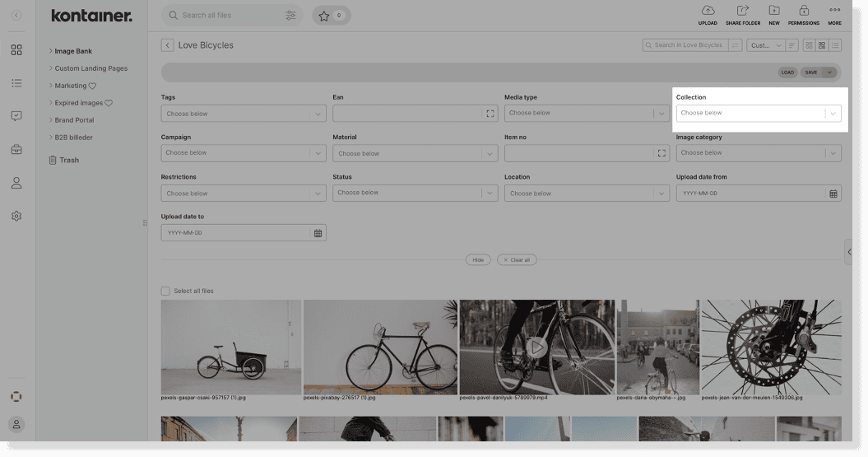
Task: Click the Upload cloud icon
Action: tap(708, 11)
